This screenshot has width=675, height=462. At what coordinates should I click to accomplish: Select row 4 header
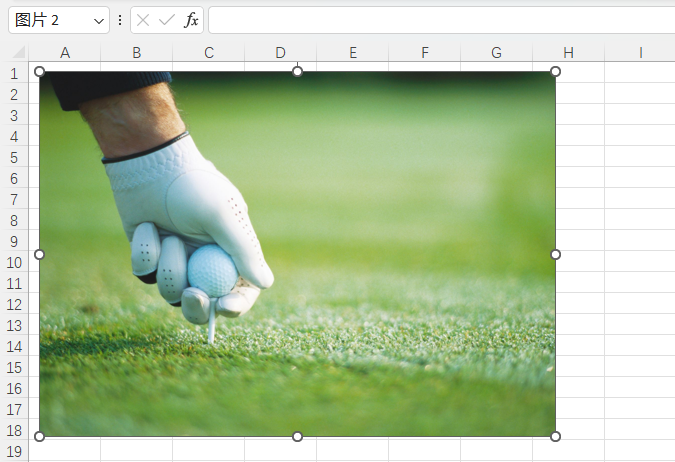pos(14,136)
